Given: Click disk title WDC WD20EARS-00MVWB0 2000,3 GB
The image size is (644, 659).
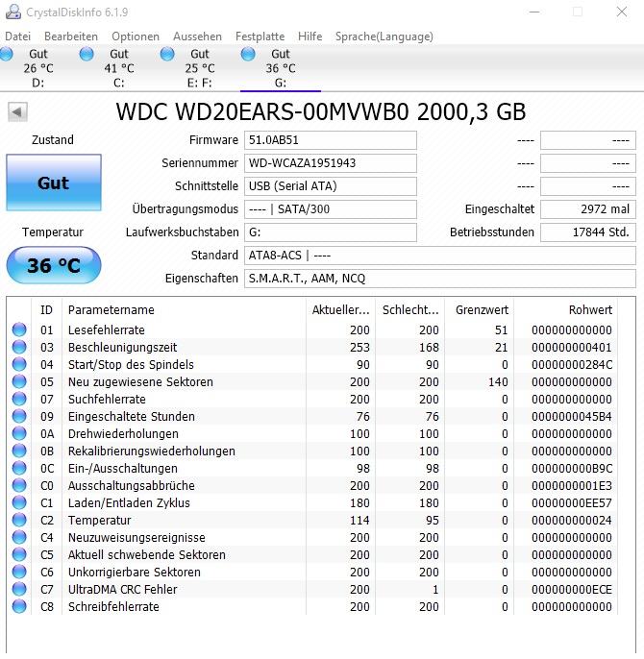Looking at the screenshot, I should [321, 112].
